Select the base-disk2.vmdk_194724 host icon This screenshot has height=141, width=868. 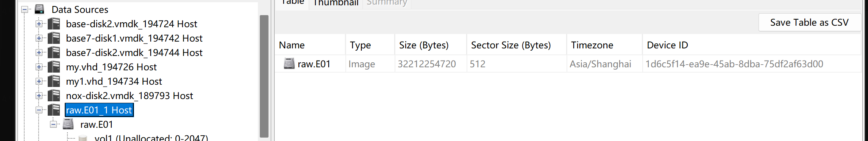[54, 24]
